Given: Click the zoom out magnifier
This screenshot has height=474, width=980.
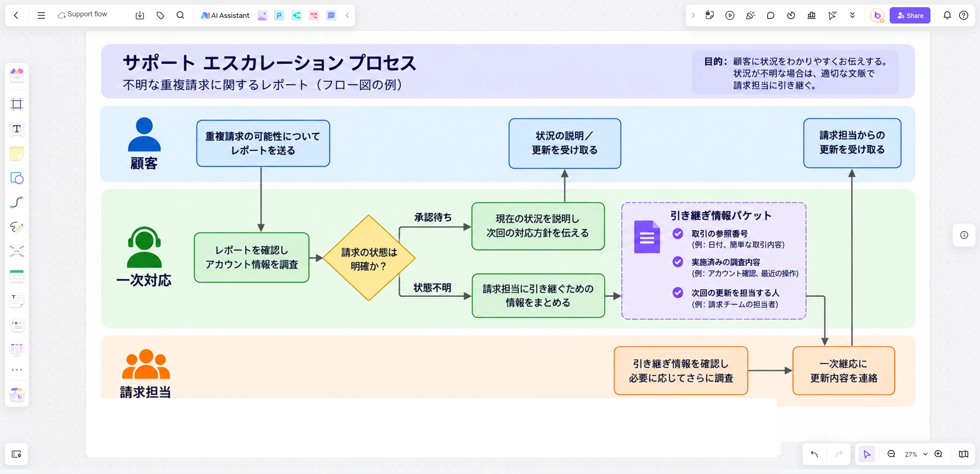Looking at the screenshot, I should (x=892, y=454).
